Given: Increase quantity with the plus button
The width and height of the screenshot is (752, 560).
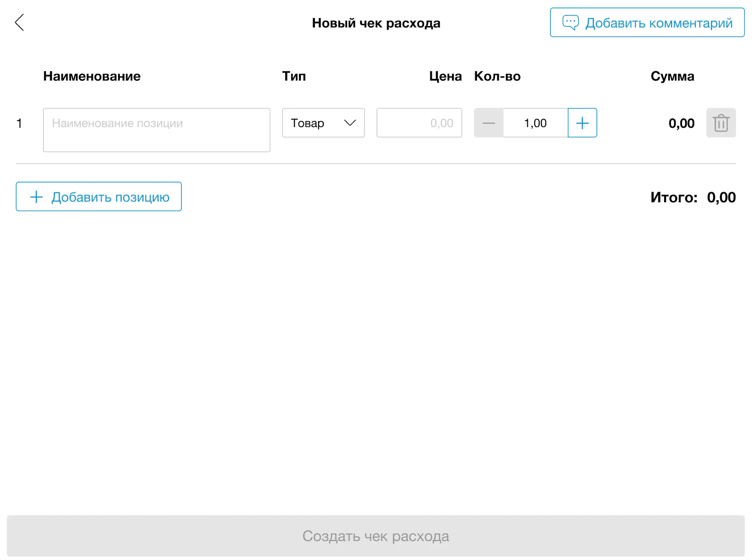Looking at the screenshot, I should [x=582, y=123].
